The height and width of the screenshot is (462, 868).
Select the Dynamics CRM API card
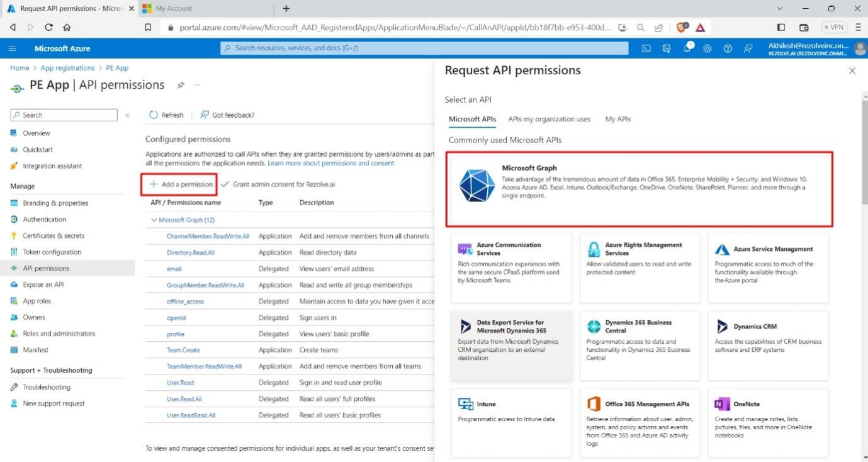tap(768, 345)
